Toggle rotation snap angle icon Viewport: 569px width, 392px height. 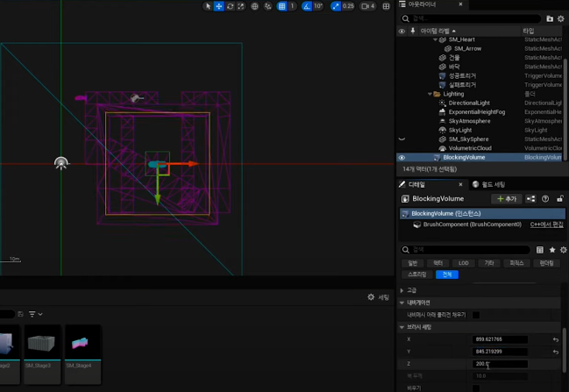tap(307, 6)
